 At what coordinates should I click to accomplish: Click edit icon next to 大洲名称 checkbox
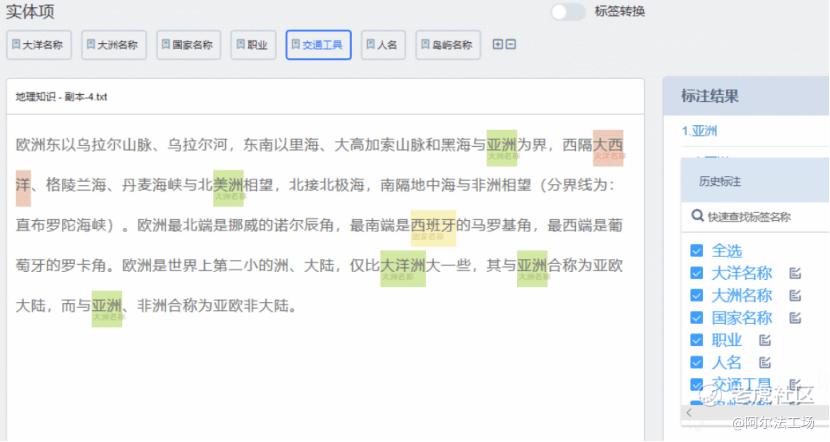click(x=795, y=295)
